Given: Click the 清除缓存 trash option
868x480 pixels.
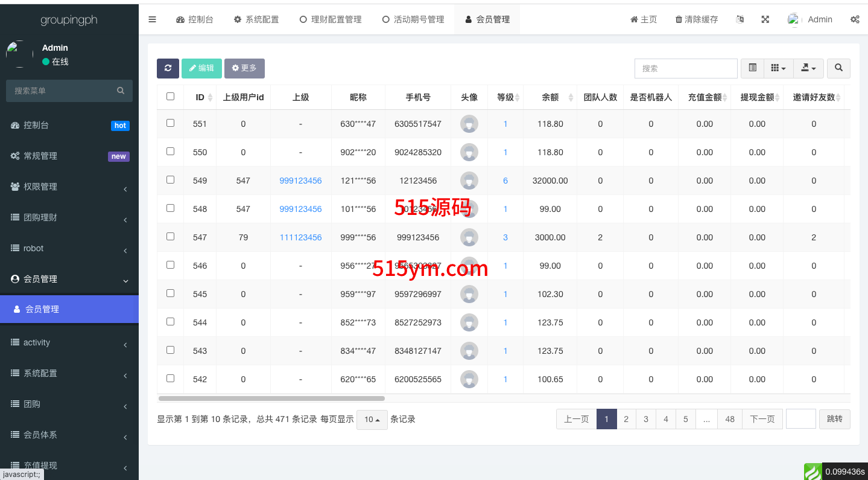Looking at the screenshot, I should click(697, 19).
